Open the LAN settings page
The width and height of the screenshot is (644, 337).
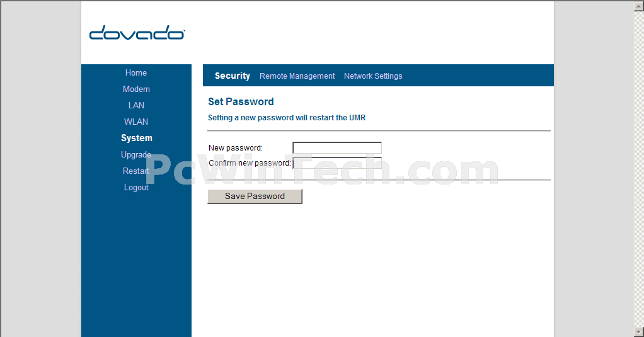pyautogui.click(x=136, y=105)
